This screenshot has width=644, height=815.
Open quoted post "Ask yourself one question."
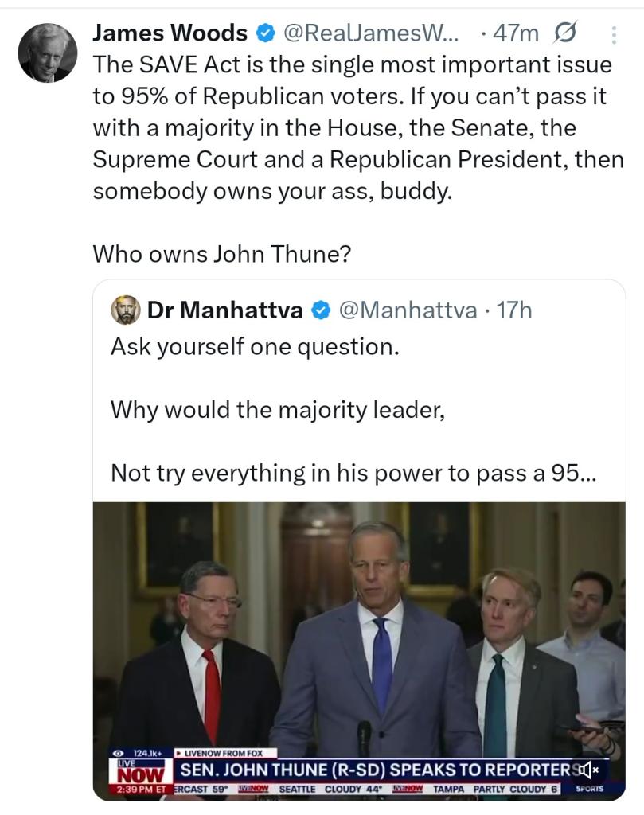254,348
